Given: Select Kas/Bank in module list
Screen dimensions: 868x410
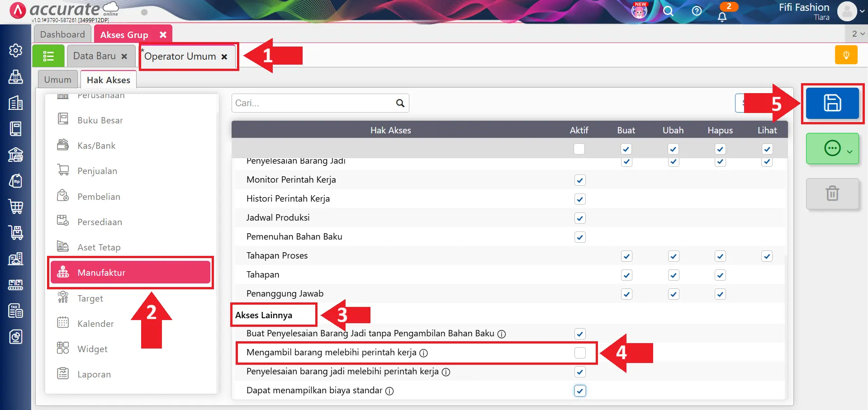Looking at the screenshot, I should (x=131, y=146).
